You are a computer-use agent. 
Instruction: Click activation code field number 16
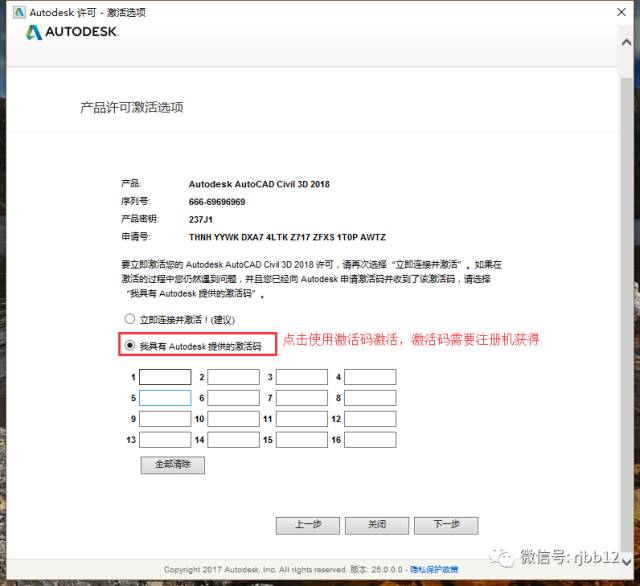370,440
